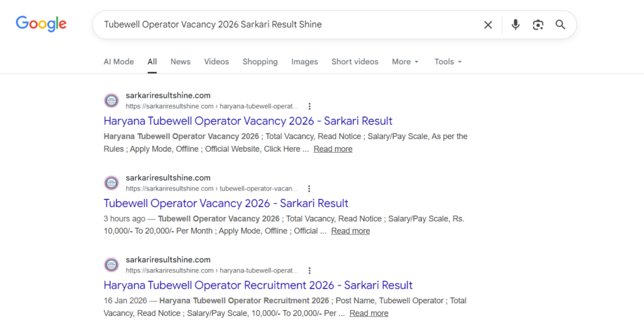Open three-dot menu for first search result
644x329 pixels.
(x=309, y=106)
